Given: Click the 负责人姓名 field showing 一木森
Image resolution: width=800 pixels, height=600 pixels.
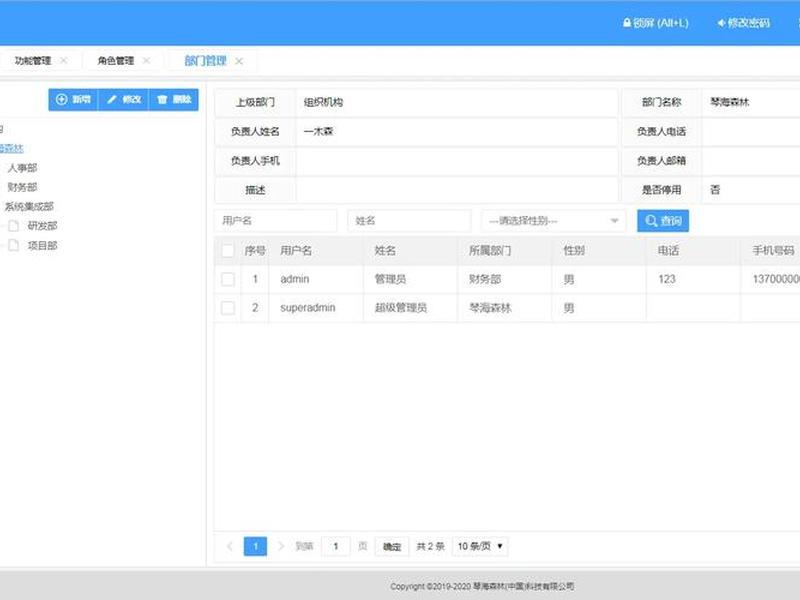Looking at the screenshot, I should coord(457,131).
